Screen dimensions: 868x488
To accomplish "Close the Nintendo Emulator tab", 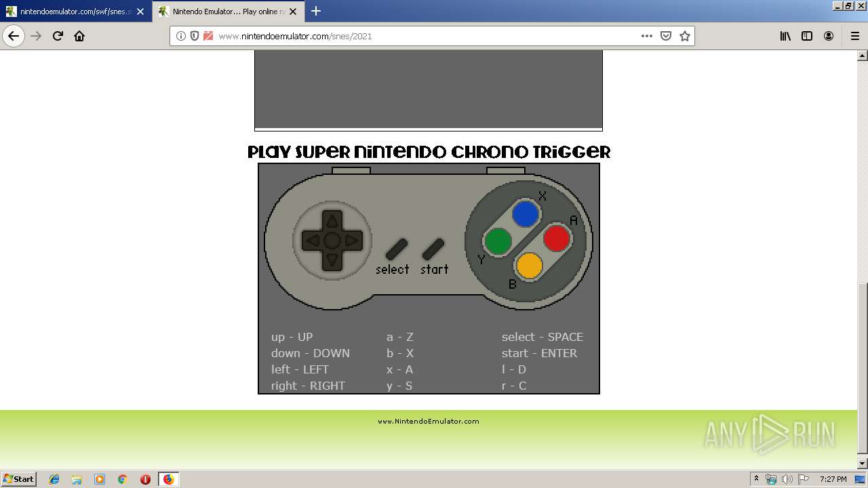I will 294,12.
